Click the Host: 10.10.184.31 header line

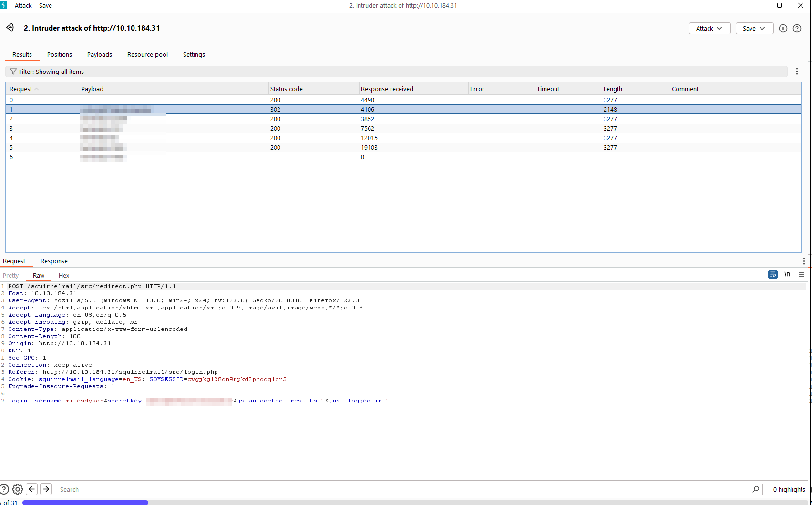(x=42, y=293)
